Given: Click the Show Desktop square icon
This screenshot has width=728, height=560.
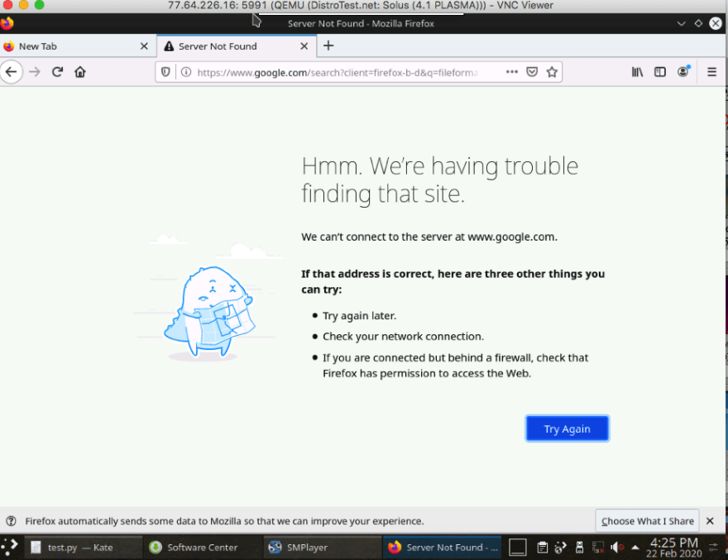Looking at the screenshot, I should [x=518, y=547].
